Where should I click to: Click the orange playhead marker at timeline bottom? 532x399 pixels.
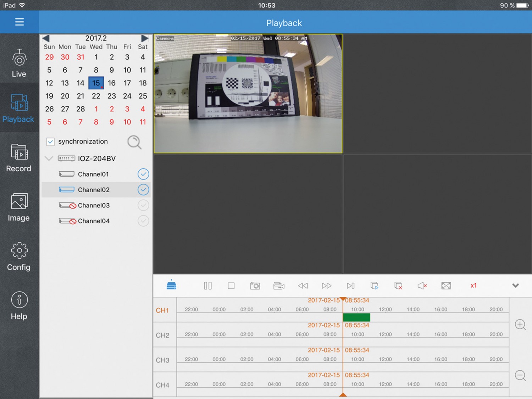(x=343, y=394)
